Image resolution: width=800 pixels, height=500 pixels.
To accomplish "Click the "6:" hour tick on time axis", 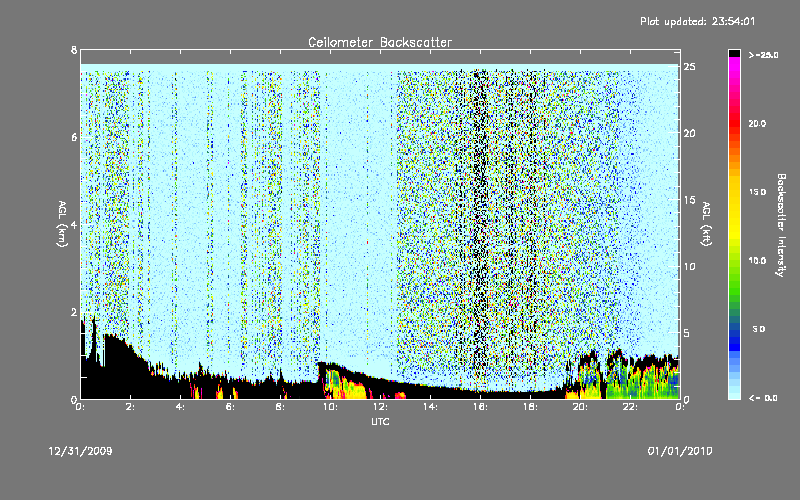I will pos(231,407).
